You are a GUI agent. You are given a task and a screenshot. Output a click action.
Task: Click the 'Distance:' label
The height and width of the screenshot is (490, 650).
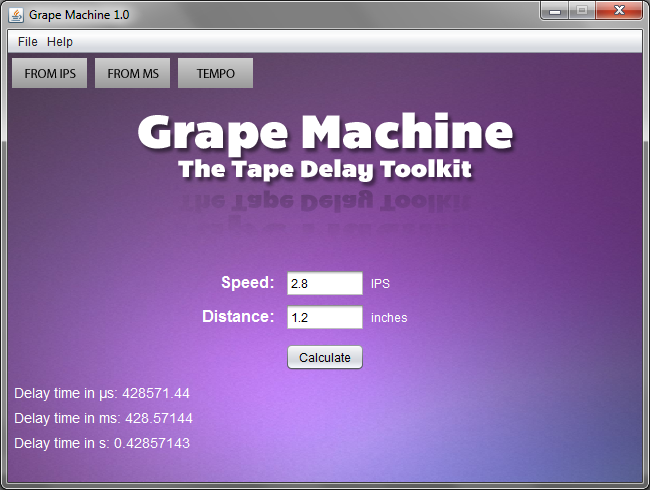tap(238, 316)
